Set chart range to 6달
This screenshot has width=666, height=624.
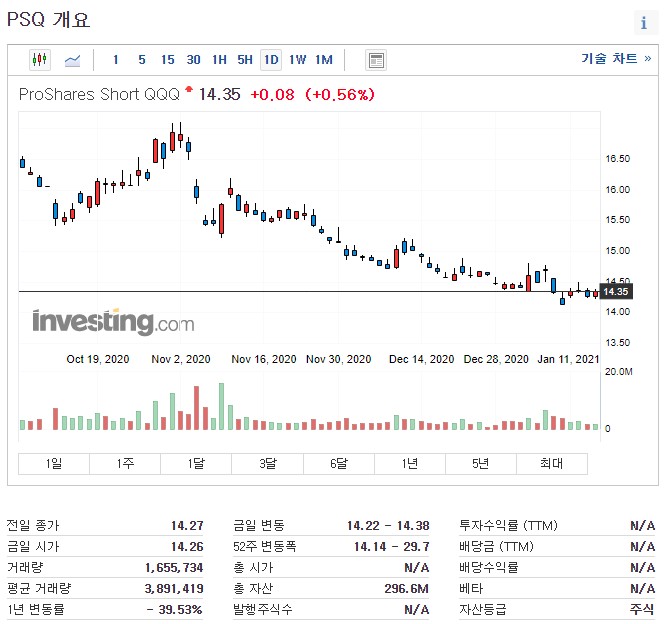pos(339,463)
